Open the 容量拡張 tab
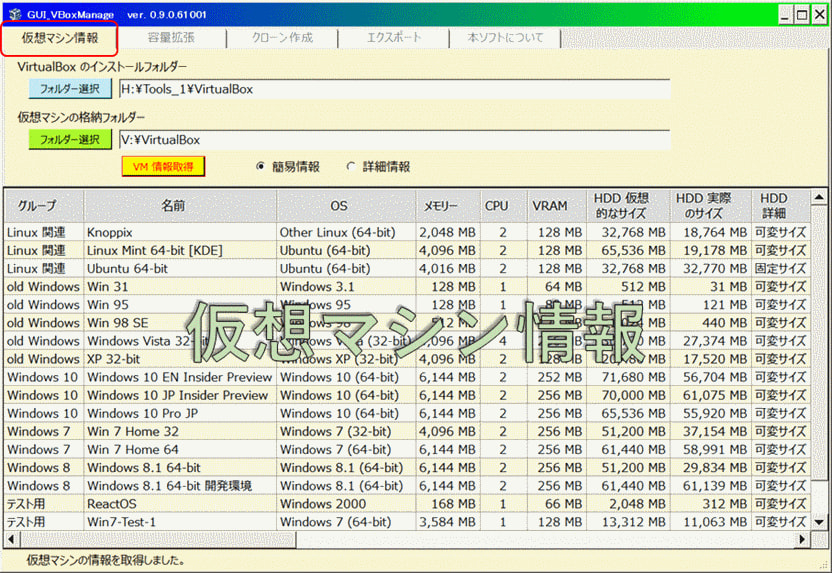The width and height of the screenshot is (832, 573). pyautogui.click(x=171, y=38)
